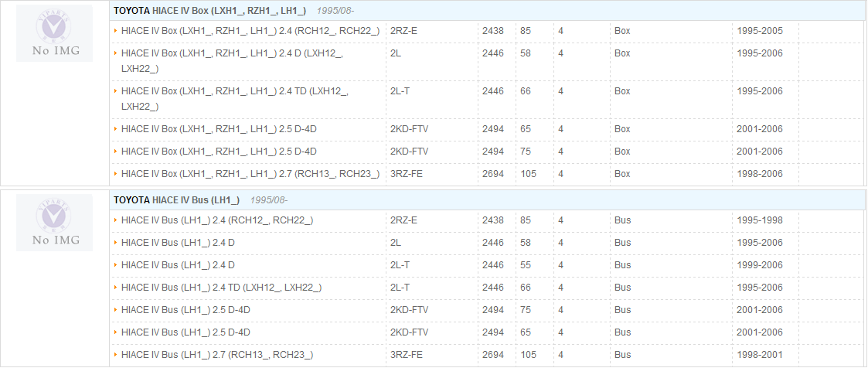Open the HIACE IV Box 2.5 D-4D link with 75 power
Viewport: 868px width, 368px height.
219,152
